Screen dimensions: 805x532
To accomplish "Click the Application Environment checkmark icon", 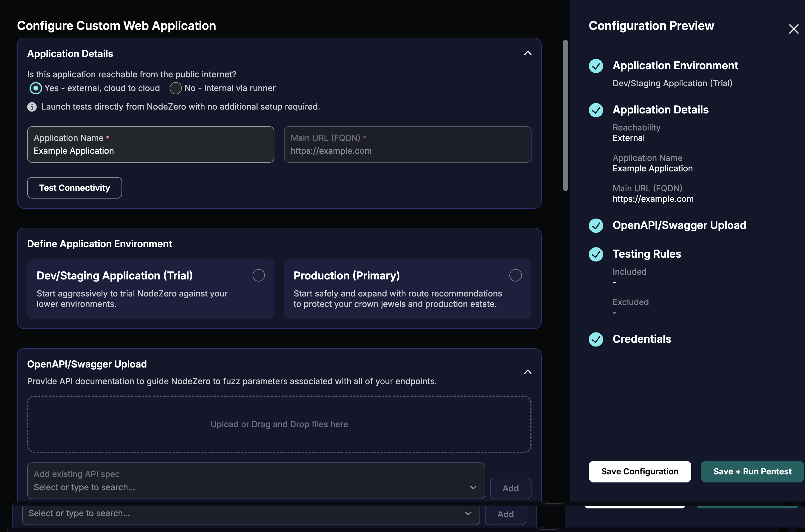I will tap(596, 66).
